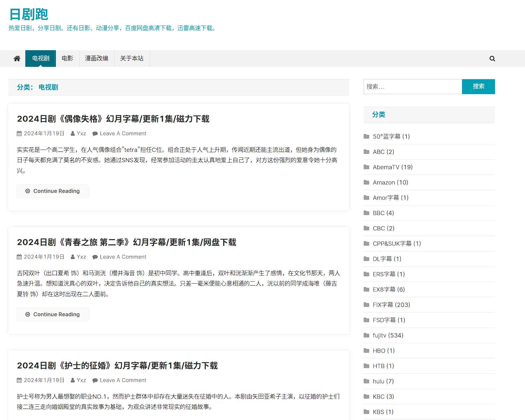Click the comment bubble icon on 偶像失格 post
This screenshot has height=420, width=525.
pos(95,134)
